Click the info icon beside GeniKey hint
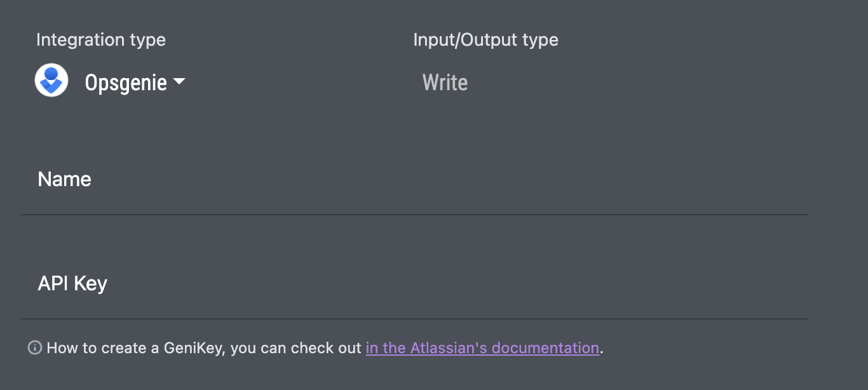 [x=35, y=348]
